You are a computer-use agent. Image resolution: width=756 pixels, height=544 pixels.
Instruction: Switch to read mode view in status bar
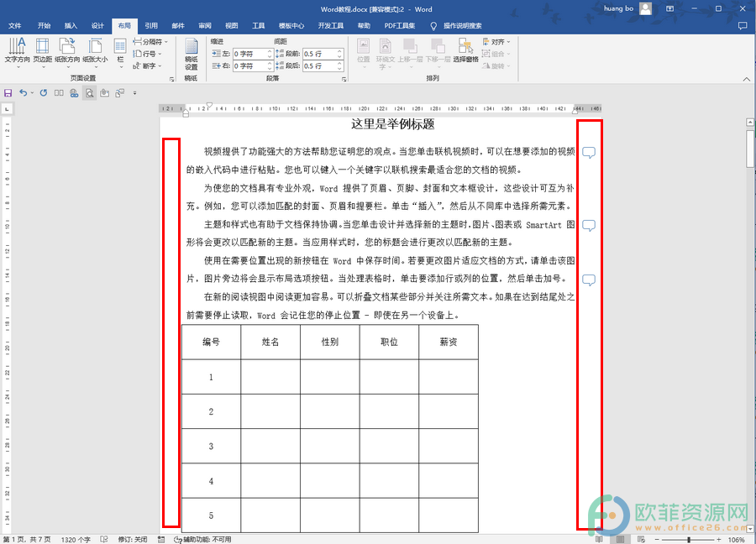click(599, 540)
